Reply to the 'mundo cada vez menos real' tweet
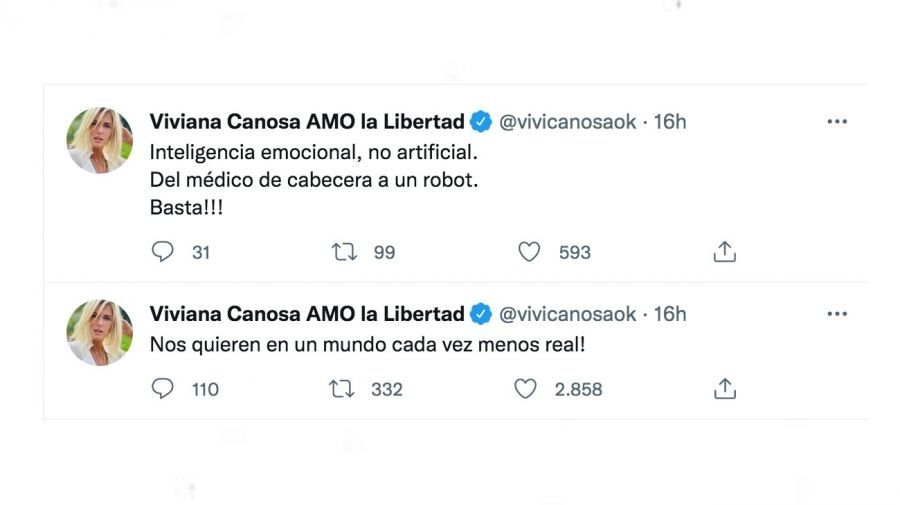900x505 pixels. [x=162, y=389]
